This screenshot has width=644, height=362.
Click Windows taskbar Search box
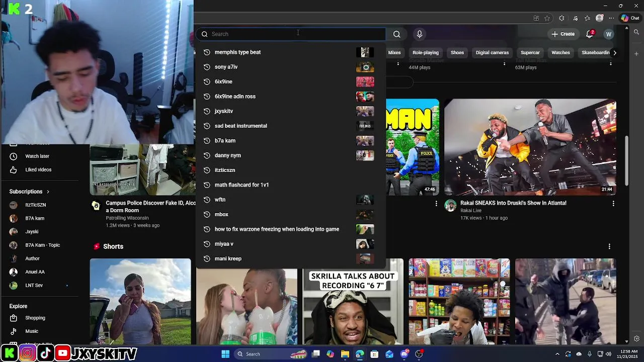point(271,354)
